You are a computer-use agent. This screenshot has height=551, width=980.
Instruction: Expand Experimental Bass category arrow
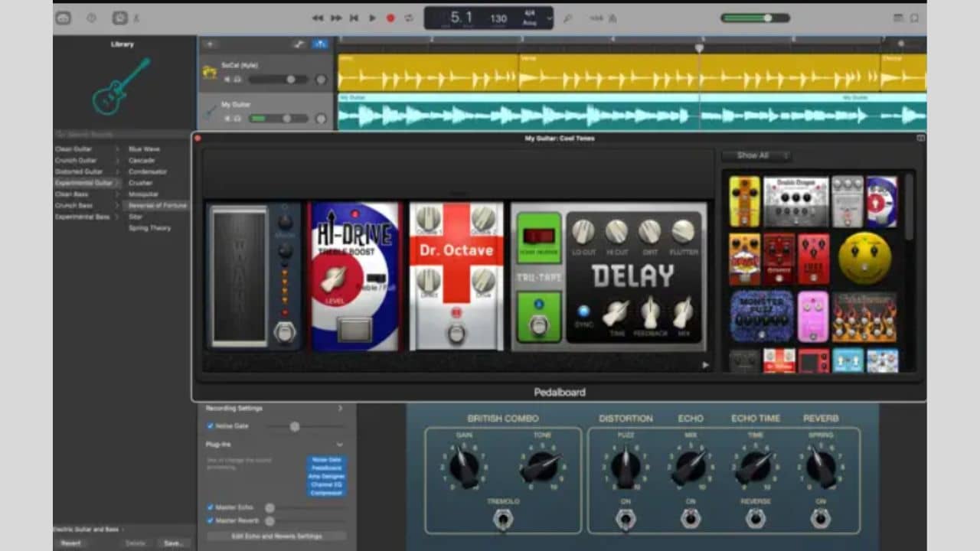pyautogui.click(x=117, y=217)
